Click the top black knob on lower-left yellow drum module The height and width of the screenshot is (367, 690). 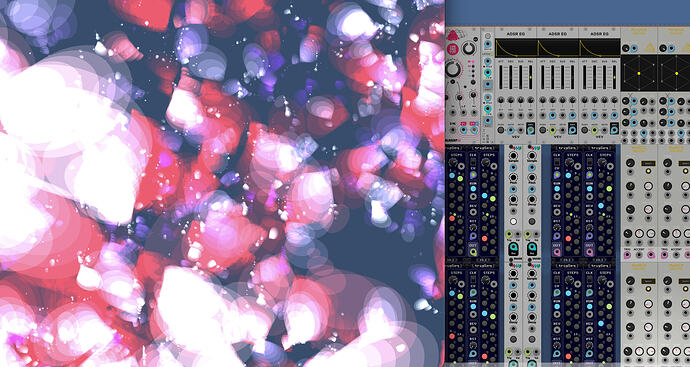coord(630,281)
